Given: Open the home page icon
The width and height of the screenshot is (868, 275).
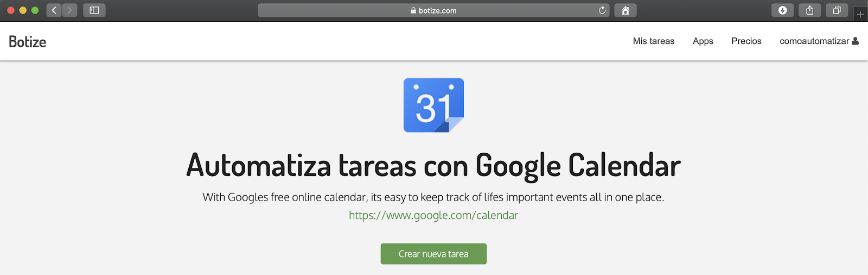Looking at the screenshot, I should point(626,10).
